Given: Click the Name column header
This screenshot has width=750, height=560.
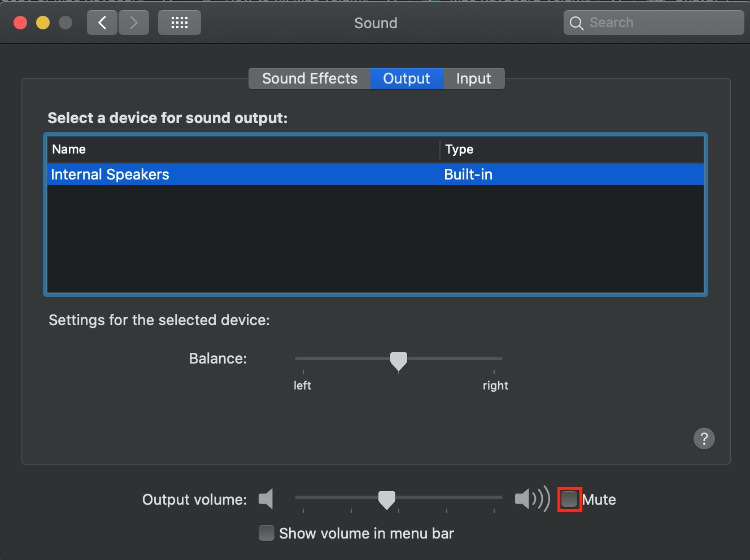Looking at the screenshot, I should [243, 150].
